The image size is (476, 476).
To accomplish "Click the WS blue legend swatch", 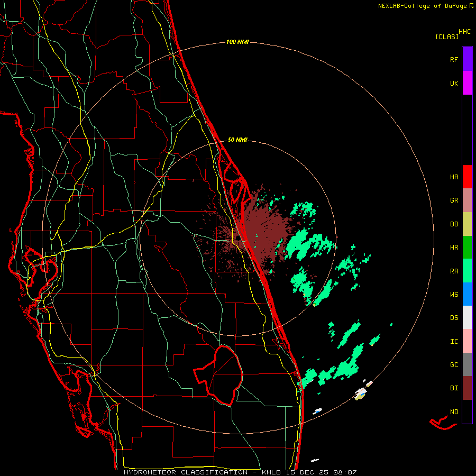I will pyautogui.click(x=467, y=294).
